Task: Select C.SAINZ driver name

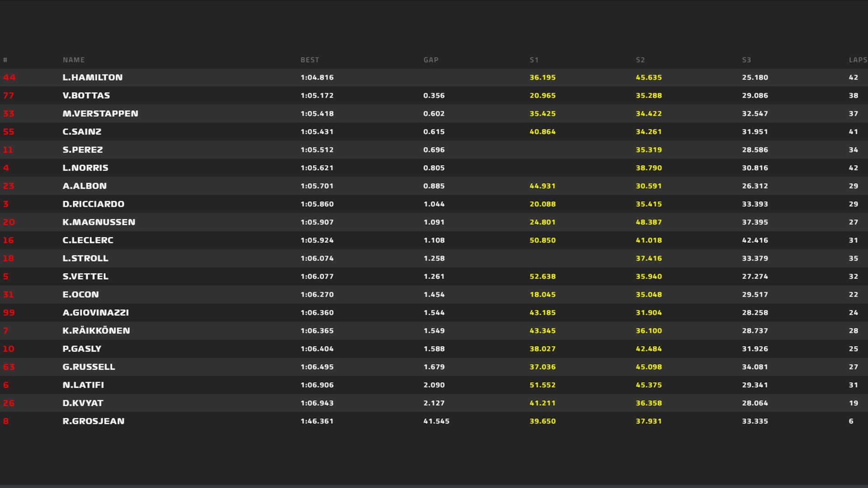Action: coord(82,131)
